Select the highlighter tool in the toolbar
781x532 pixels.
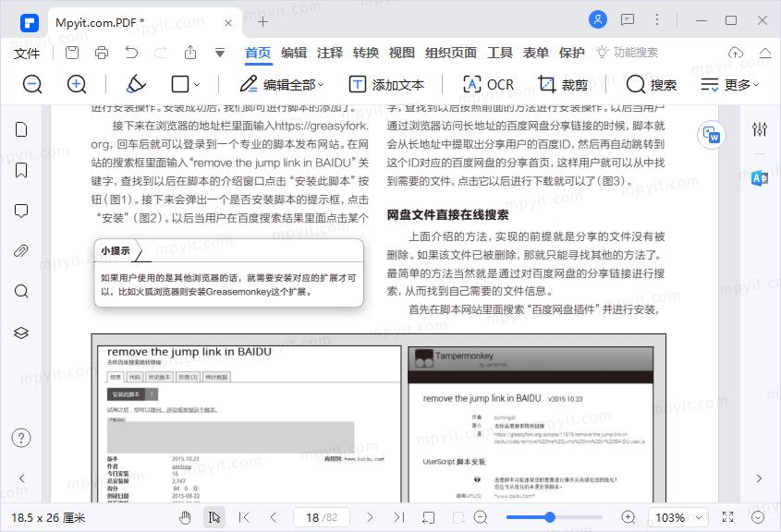pos(135,84)
